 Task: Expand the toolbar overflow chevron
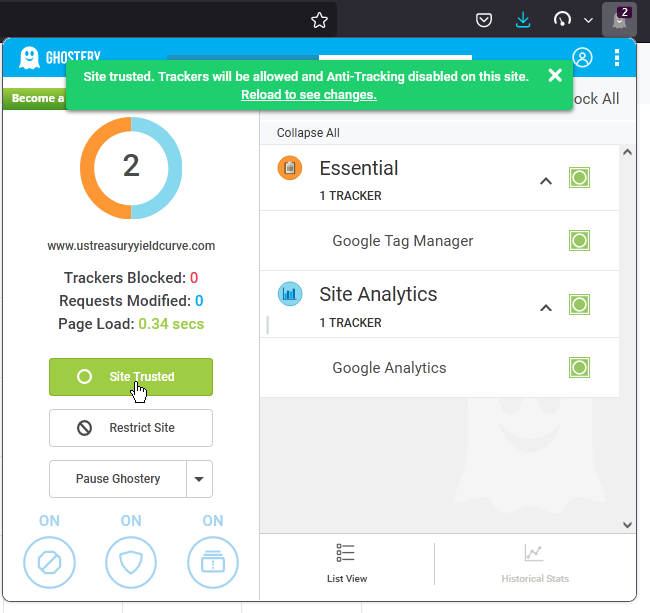point(588,20)
